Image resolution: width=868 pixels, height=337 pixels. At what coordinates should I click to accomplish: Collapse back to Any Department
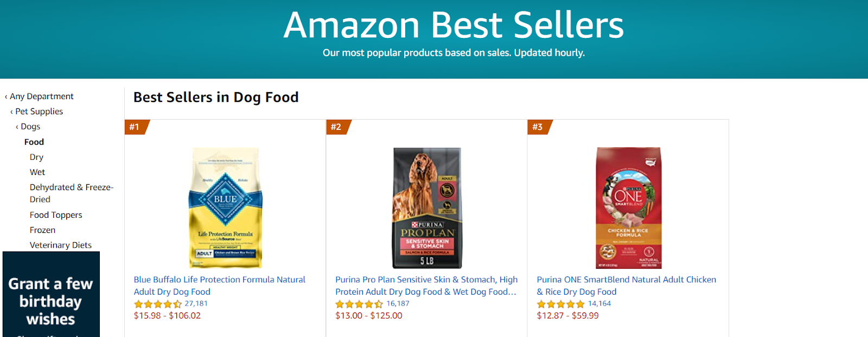point(40,96)
